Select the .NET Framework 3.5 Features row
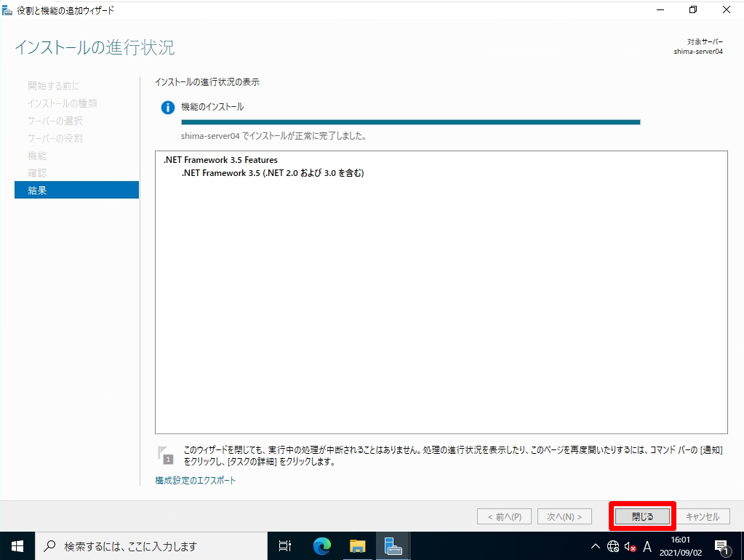This screenshot has height=560, width=744. (x=220, y=160)
